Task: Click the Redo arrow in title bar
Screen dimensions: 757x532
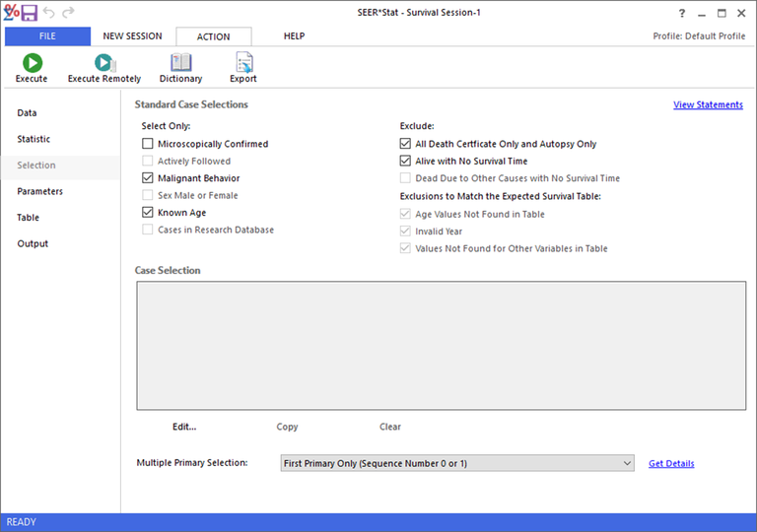Action: click(x=68, y=13)
